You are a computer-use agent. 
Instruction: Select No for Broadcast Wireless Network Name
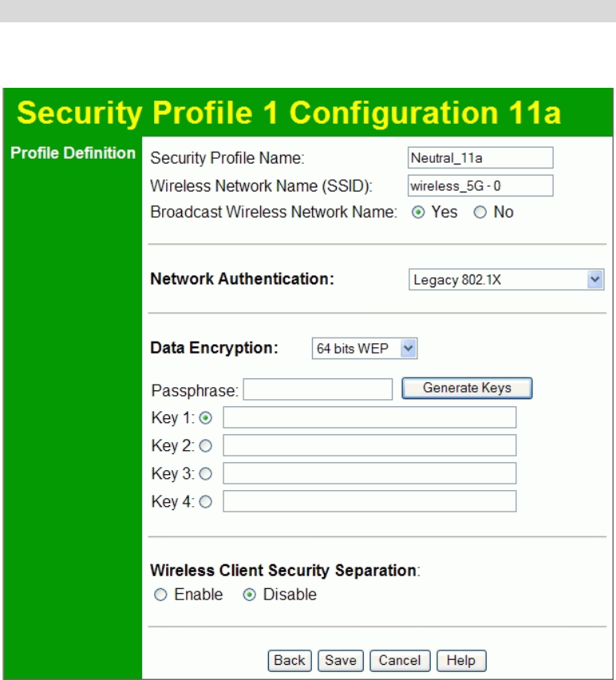click(x=480, y=213)
